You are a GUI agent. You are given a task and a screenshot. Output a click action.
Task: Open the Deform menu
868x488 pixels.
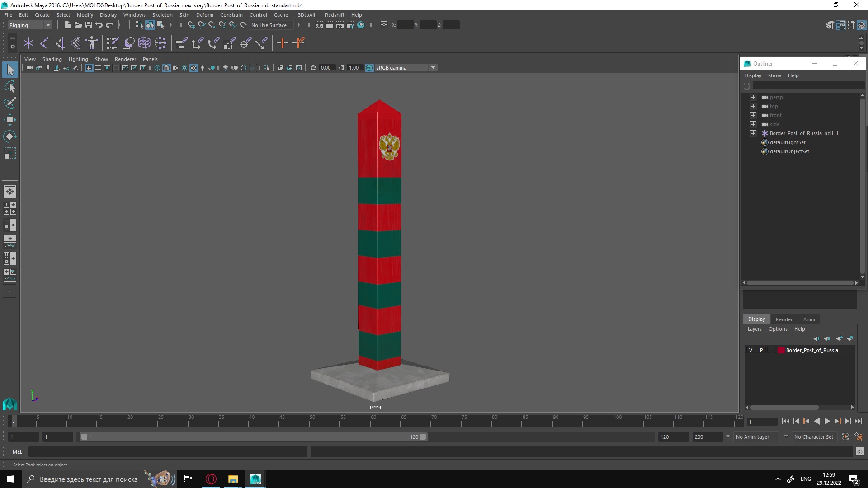click(204, 15)
